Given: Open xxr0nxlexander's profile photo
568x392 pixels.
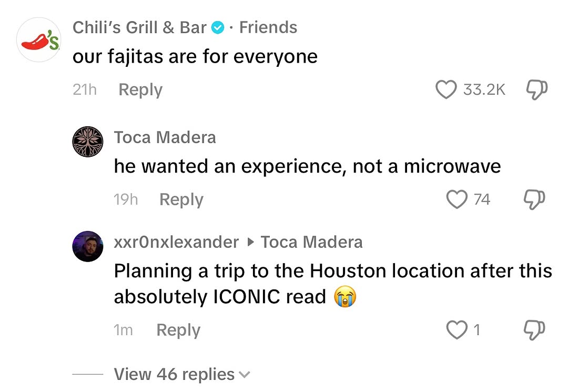Looking at the screenshot, I should [x=87, y=246].
